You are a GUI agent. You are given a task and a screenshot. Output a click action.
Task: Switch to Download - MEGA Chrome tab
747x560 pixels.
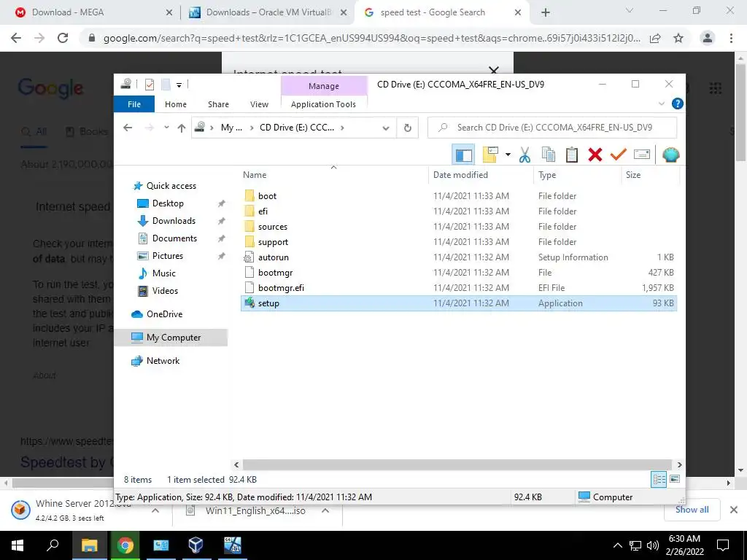[x=93, y=12]
